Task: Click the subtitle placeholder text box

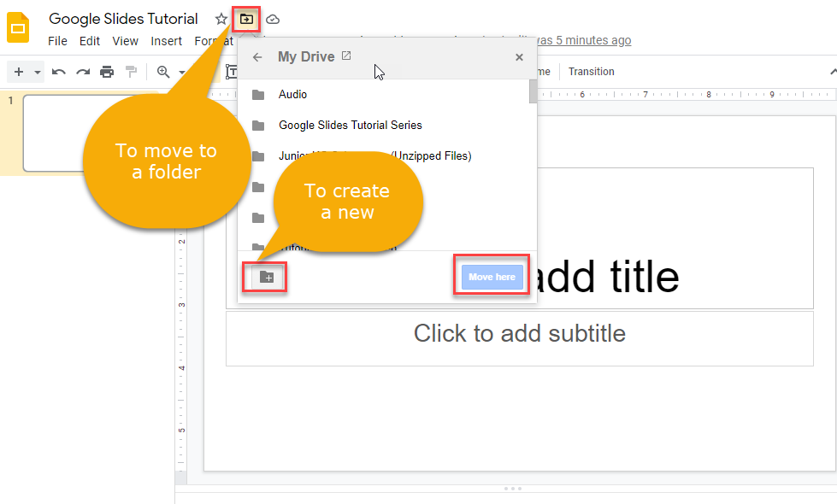Action: 520,338
